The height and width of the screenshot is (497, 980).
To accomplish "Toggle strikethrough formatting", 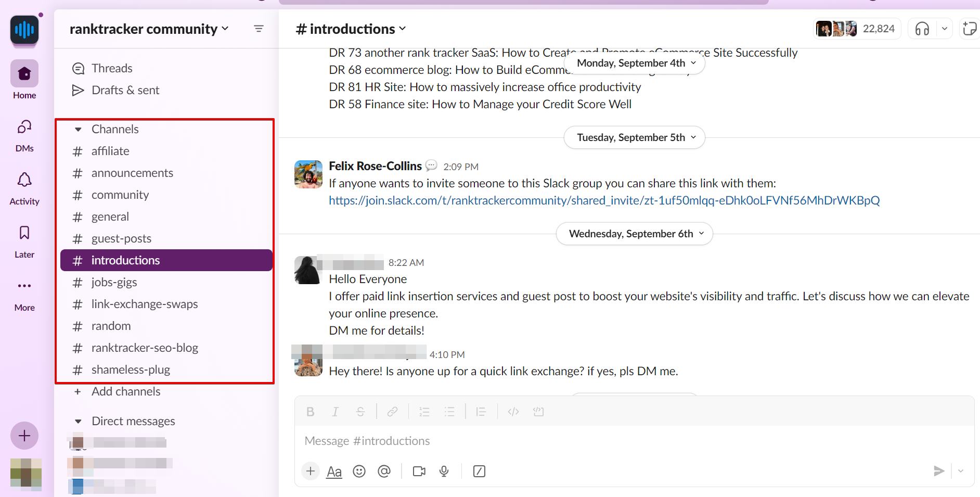I will click(x=360, y=412).
